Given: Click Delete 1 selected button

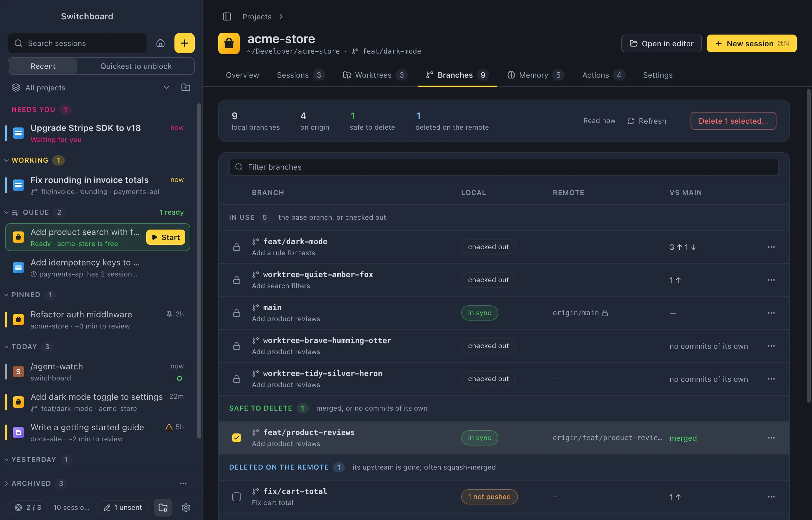Looking at the screenshot, I should coord(733,121).
